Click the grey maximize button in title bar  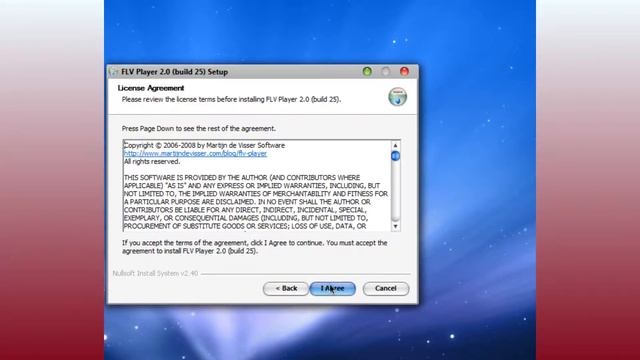[386, 72]
